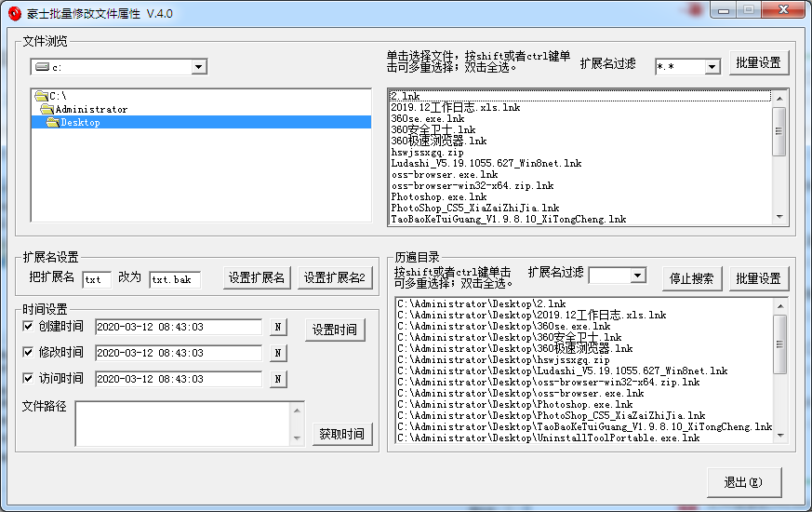Click the N button beside 修改时间

(278, 353)
